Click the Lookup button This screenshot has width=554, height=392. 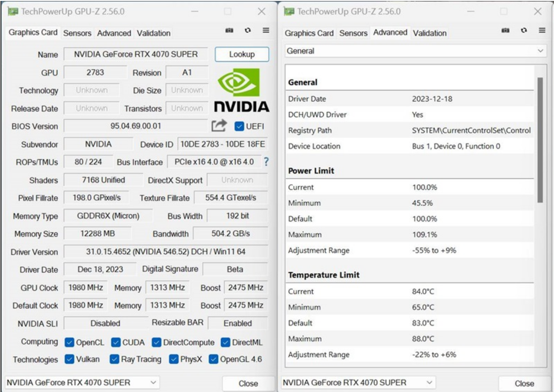point(242,54)
